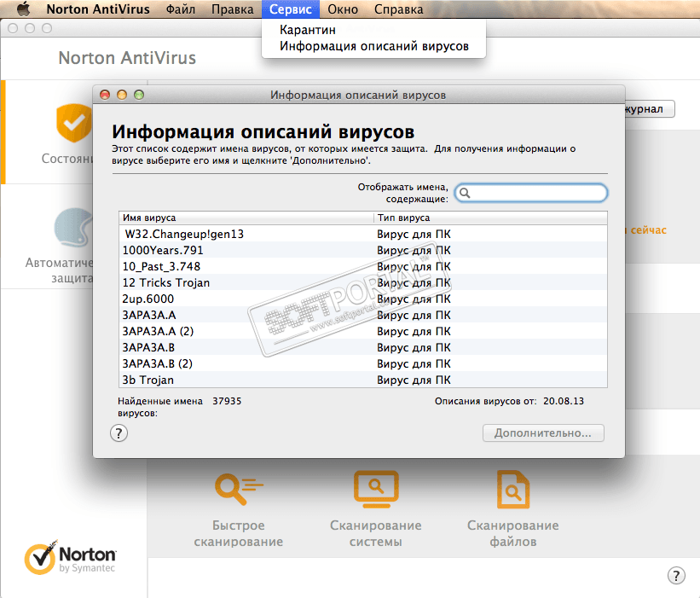Image resolution: width=700 pixels, height=598 pixels.
Task: Sort by the Тип вируса column header
Action: tap(490, 218)
